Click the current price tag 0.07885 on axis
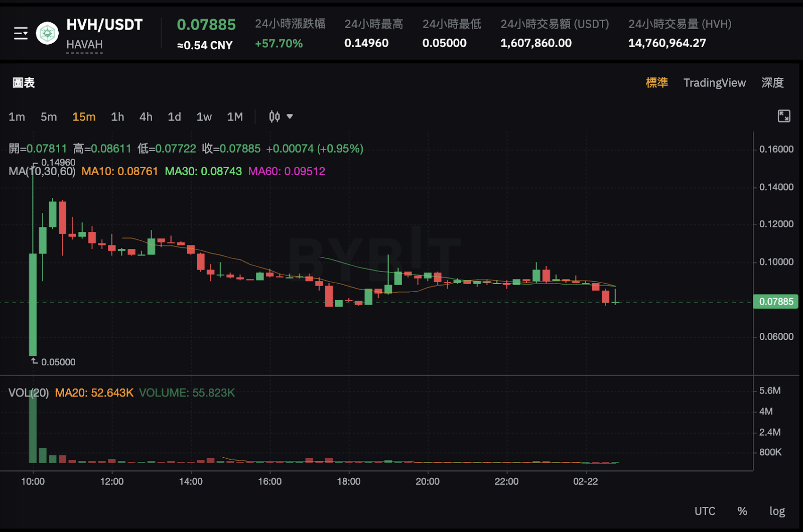Viewport: 803px width, 532px height. [775, 302]
